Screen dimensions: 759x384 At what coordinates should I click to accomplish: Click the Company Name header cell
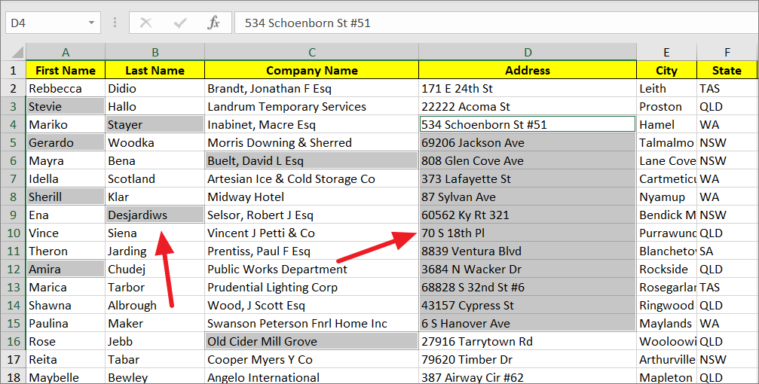312,70
